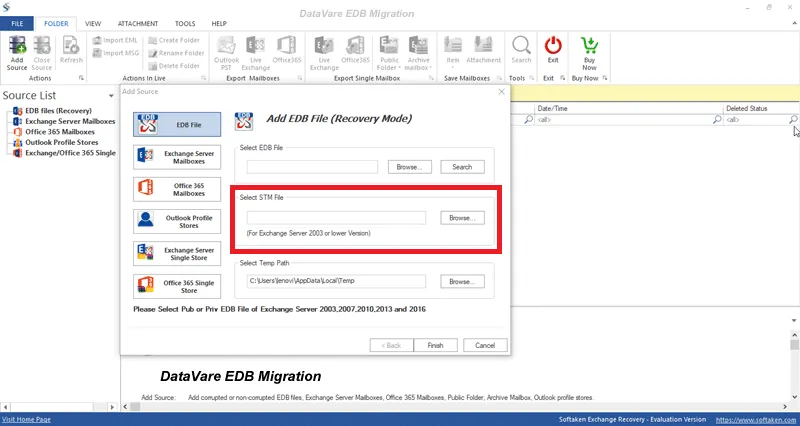Image resolution: width=800 pixels, height=426 pixels.
Task: Expand the Export Single Mailbox group launcher
Action: (x=432, y=78)
